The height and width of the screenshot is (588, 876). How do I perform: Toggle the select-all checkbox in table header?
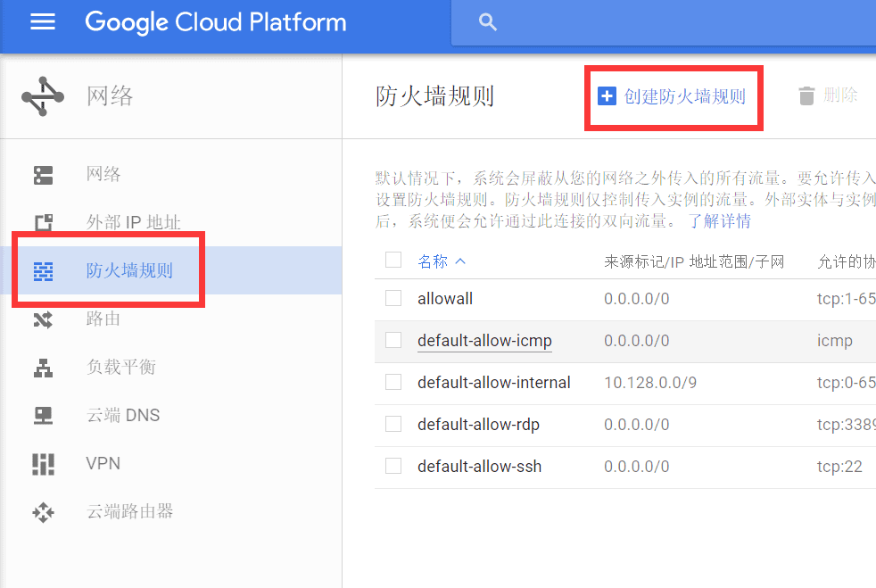(x=393, y=260)
